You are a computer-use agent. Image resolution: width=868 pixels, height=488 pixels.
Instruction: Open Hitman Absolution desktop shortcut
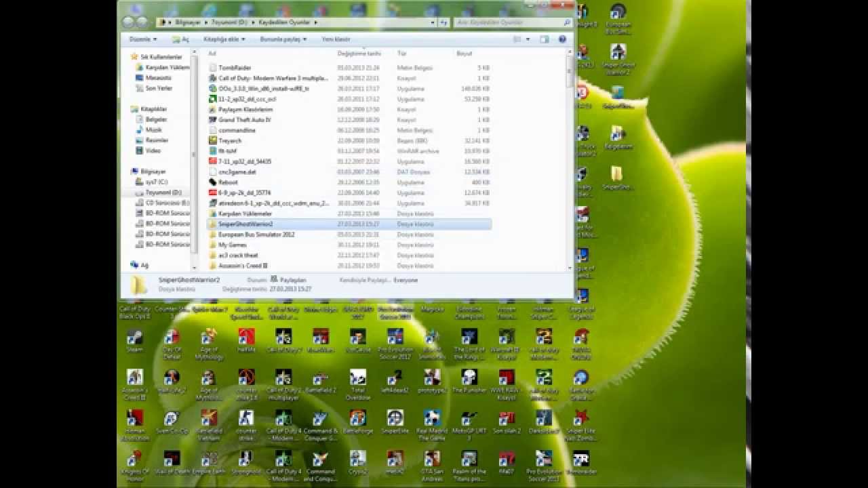pos(135,426)
